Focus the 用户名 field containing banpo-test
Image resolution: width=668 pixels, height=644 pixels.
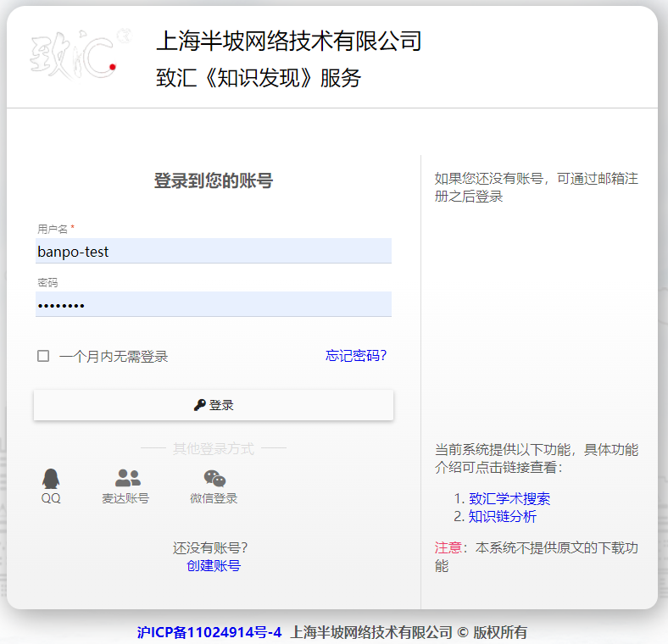point(213,252)
